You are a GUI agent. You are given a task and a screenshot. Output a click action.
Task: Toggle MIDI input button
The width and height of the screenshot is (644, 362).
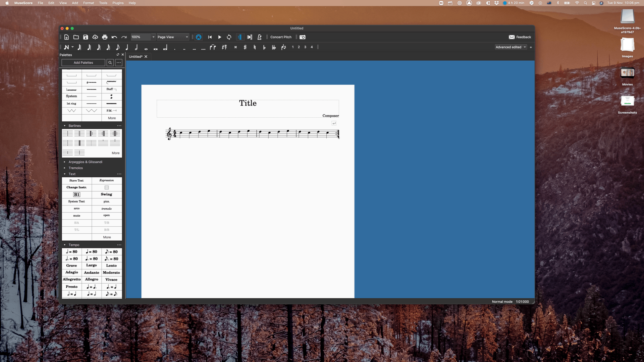[199, 37]
